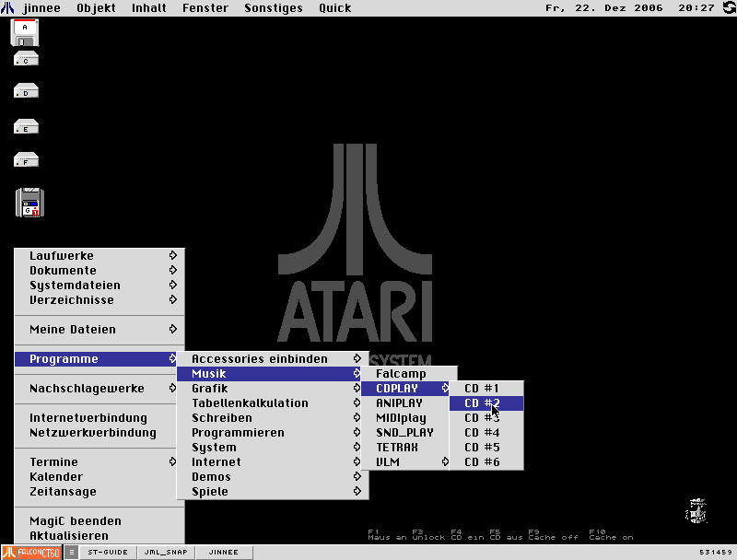Click the date Fr, 22. Dez 2006
The image size is (737, 560).
(604, 8)
